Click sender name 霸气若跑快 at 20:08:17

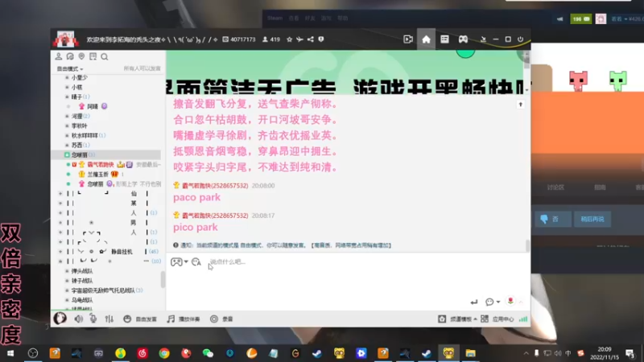click(215, 216)
